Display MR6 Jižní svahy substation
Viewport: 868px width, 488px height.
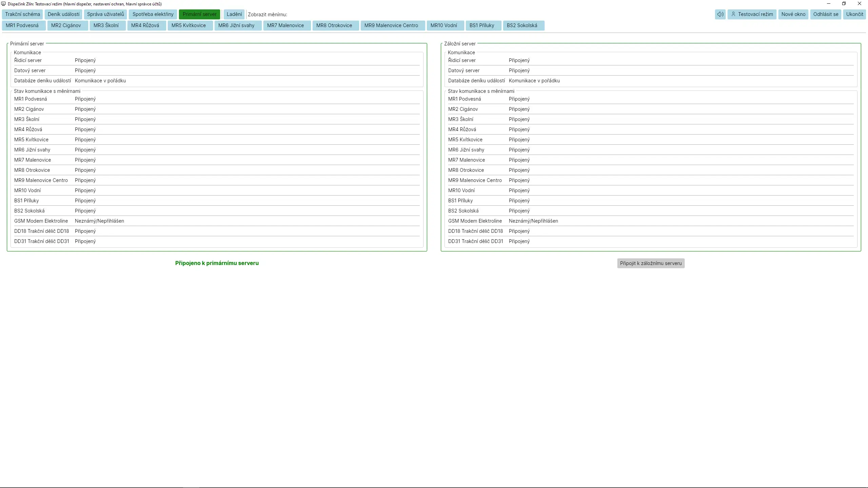(x=236, y=25)
